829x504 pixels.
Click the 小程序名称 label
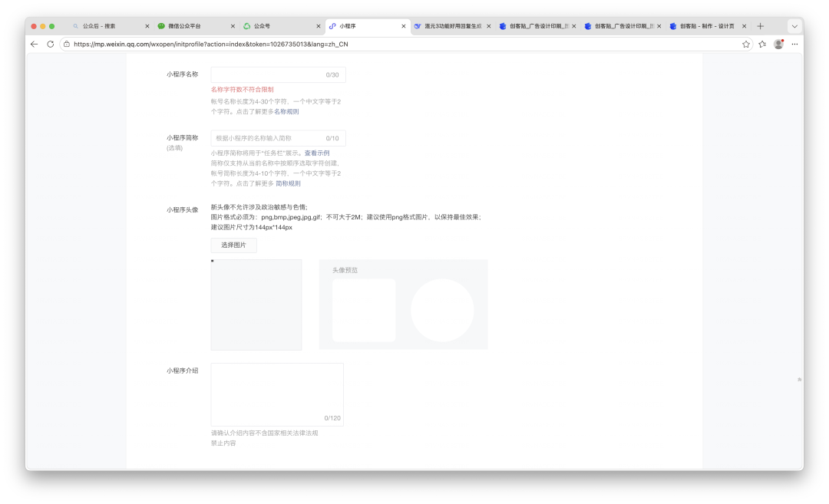point(183,74)
